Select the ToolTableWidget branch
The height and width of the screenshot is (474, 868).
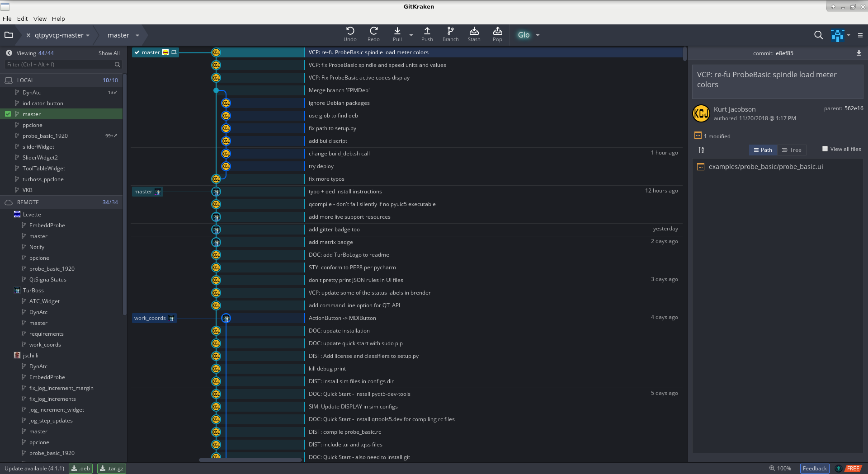pos(44,169)
